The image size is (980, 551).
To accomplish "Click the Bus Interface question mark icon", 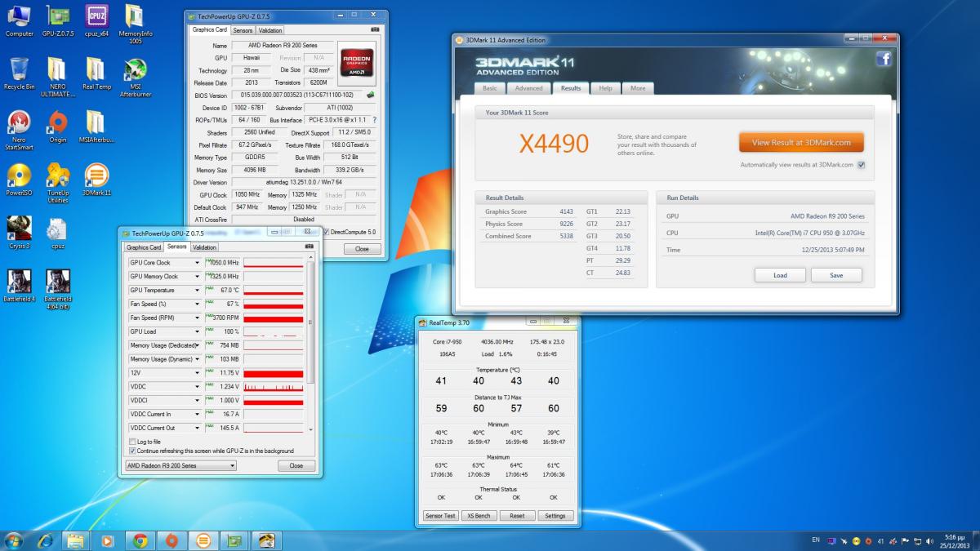I will [374, 120].
